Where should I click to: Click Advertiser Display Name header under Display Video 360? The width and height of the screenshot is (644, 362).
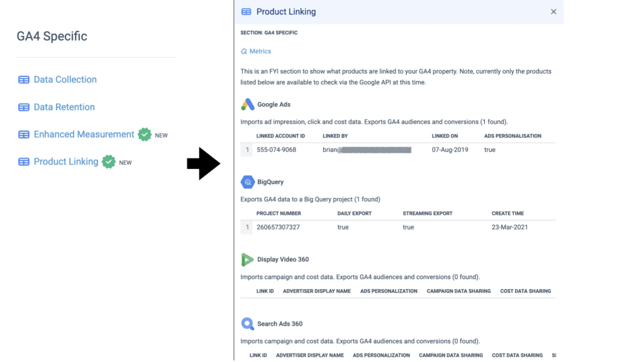(317, 291)
